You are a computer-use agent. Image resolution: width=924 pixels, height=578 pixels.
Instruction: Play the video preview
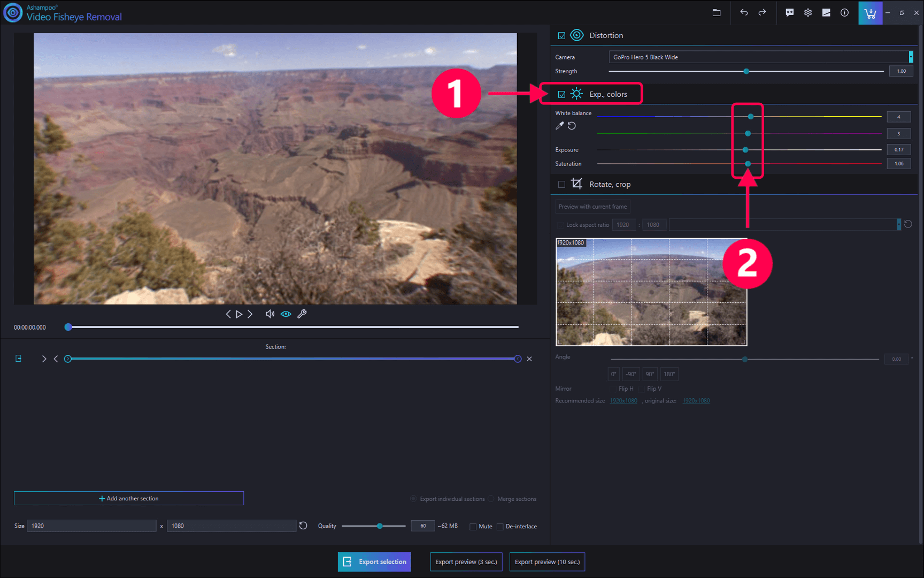tap(239, 314)
